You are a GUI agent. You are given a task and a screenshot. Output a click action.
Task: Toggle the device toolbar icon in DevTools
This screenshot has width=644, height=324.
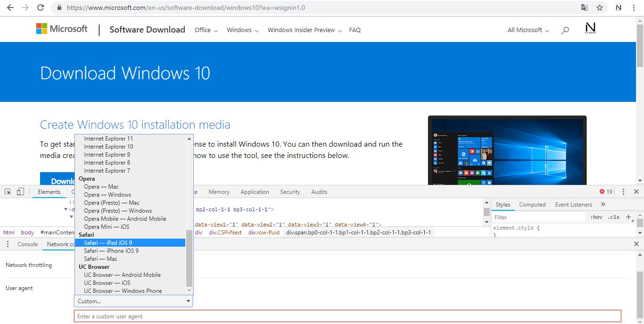20,191
